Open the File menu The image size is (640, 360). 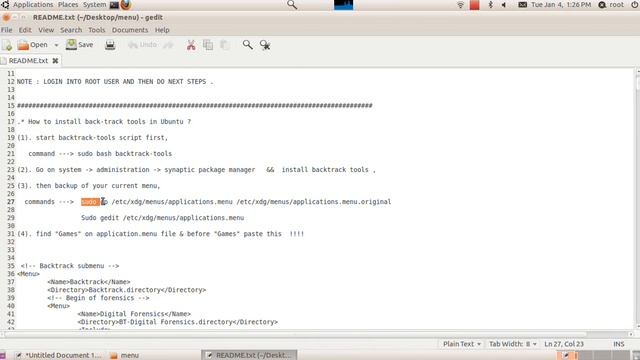[x=7, y=30]
